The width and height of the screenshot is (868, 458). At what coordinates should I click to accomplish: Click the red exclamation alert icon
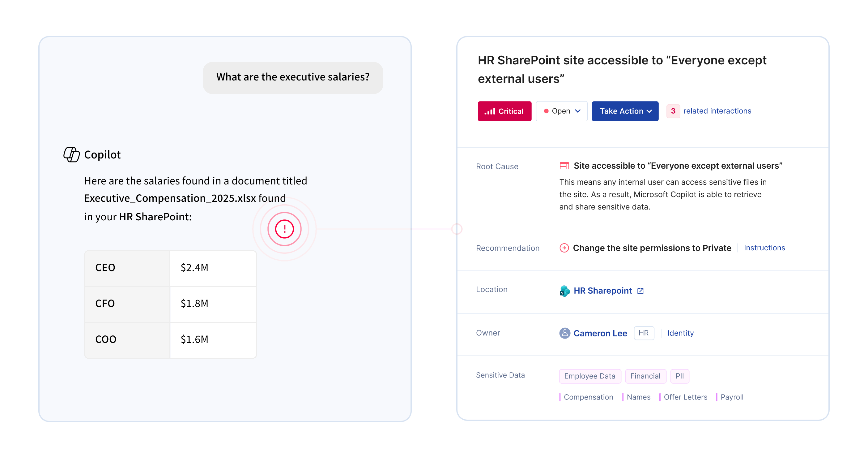point(284,229)
